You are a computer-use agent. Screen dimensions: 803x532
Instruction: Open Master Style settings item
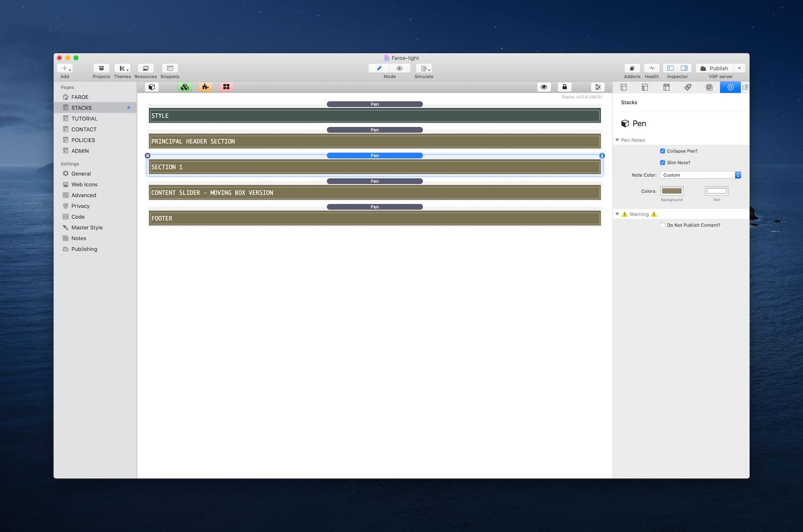point(87,227)
